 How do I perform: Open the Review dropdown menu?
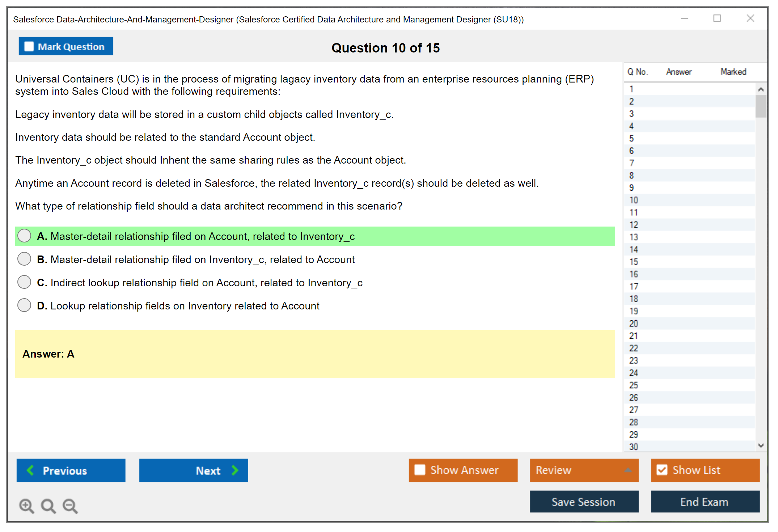click(584, 470)
